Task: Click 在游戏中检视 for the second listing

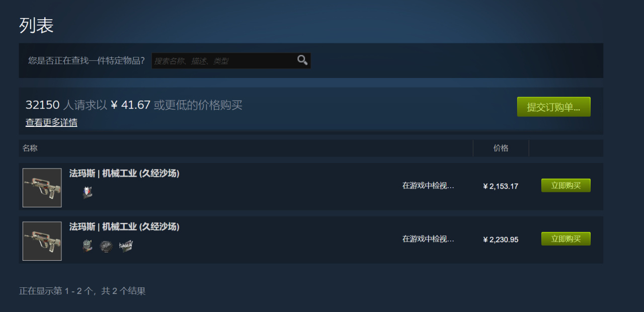Action: pyautogui.click(x=428, y=239)
